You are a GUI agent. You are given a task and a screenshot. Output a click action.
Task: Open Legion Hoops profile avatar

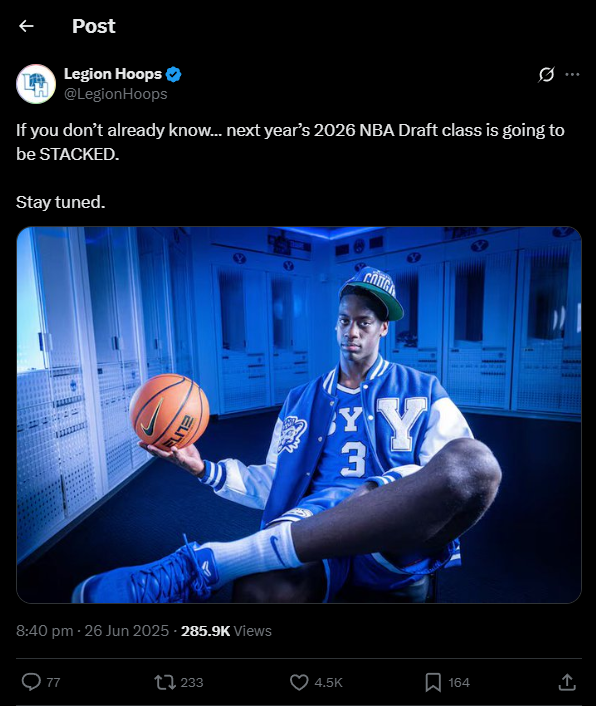pyautogui.click(x=36, y=84)
